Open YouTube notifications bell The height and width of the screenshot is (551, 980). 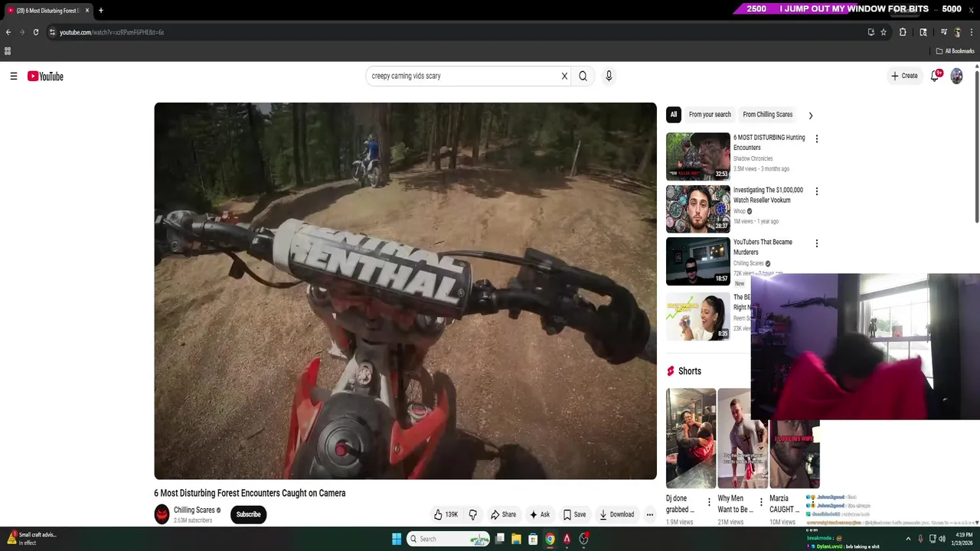(935, 76)
